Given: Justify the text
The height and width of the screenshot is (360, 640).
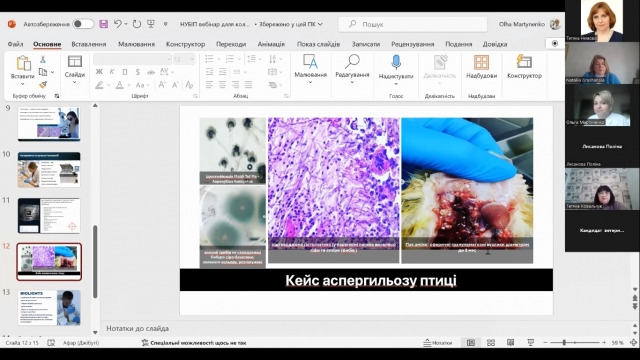Looking at the screenshot, I should point(249,85).
